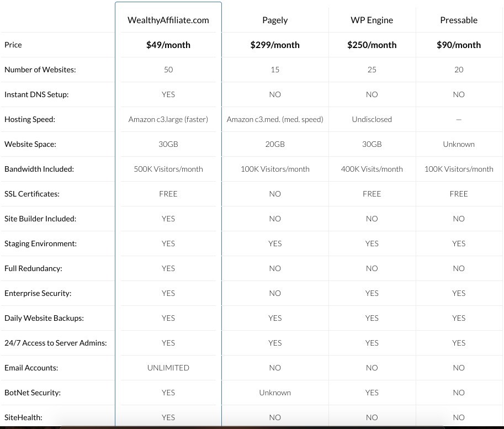Click the Staging Environment row label

[x=40, y=243]
